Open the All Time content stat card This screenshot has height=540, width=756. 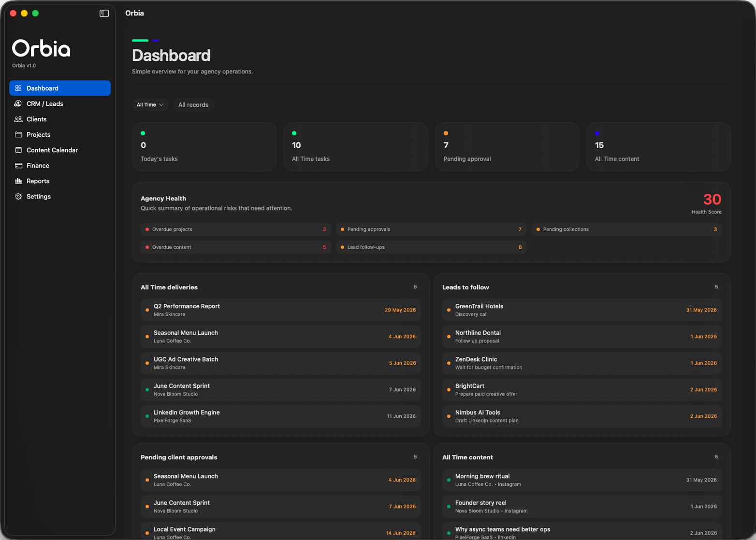[658, 146]
